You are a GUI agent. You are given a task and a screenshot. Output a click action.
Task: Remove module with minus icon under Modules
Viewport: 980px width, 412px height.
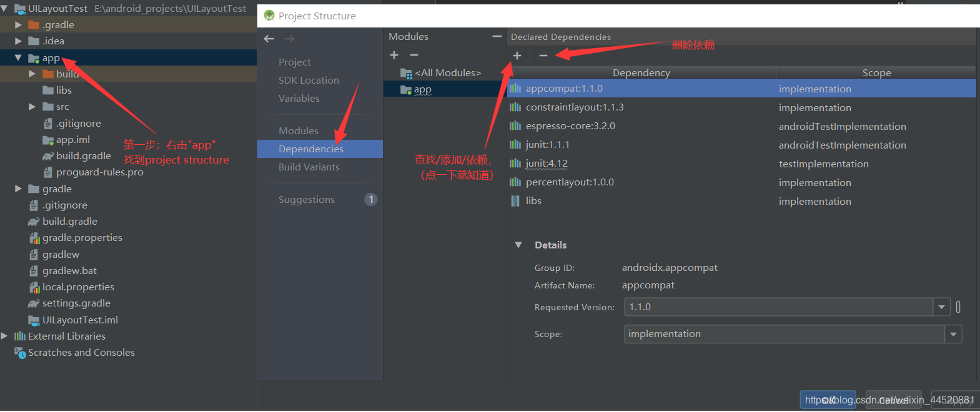(414, 55)
